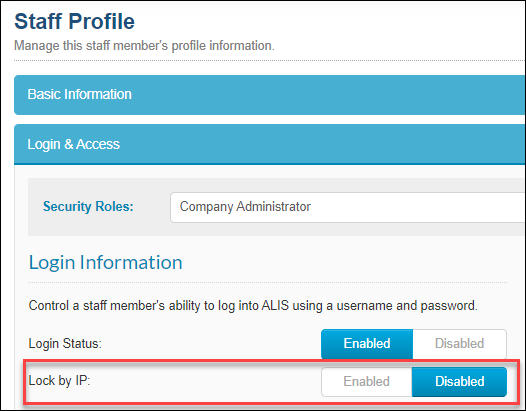Click the dotted divider under the page subtitle
526x411 pixels.
269,61
